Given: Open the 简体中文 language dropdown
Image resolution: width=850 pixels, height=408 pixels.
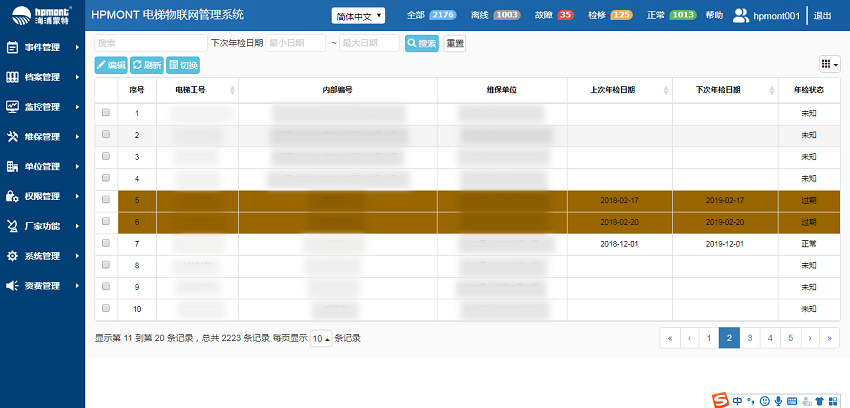Looking at the screenshot, I should [359, 16].
